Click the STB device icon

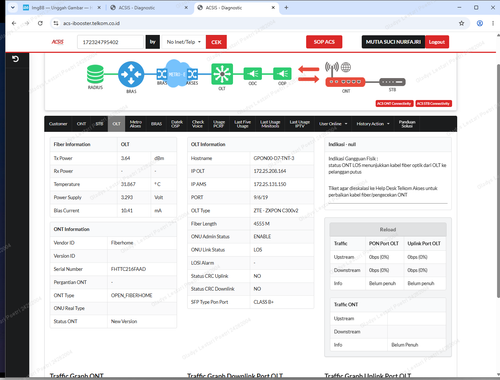[x=392, y=82]
